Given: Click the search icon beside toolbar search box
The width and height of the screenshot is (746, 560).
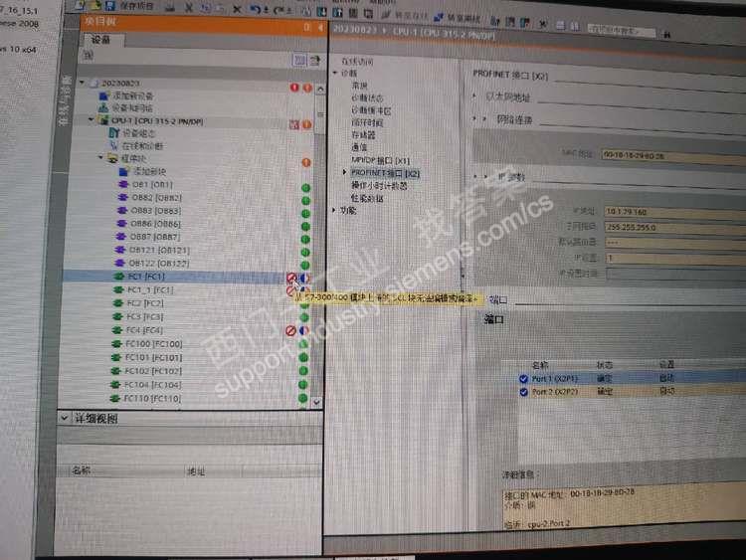Looking at the screenshot, I should 667,34.
